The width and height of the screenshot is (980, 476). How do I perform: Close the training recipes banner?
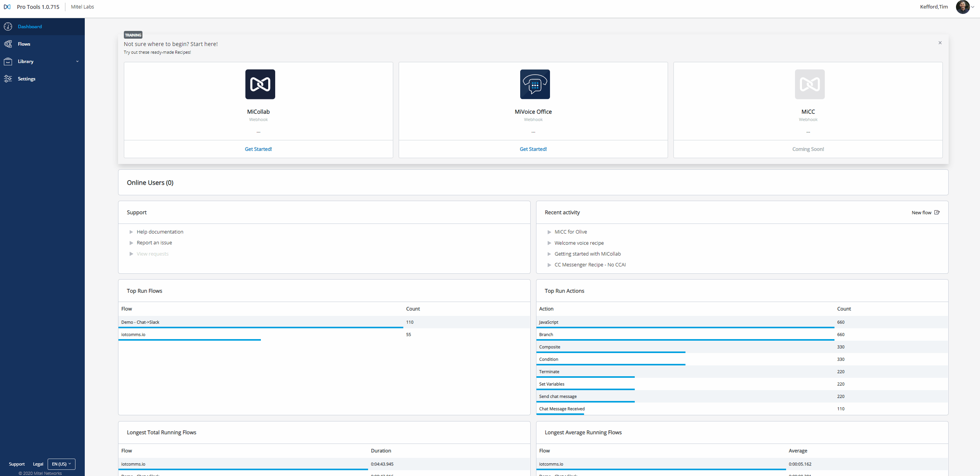(x=940, y=43)
